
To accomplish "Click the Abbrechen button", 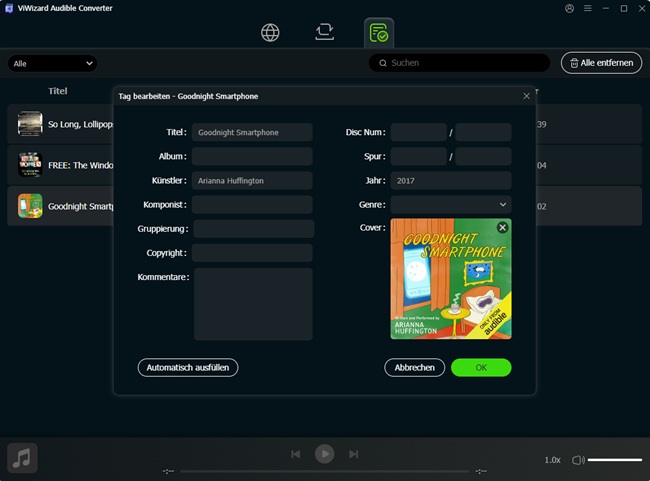I will [x=415, y=367].
